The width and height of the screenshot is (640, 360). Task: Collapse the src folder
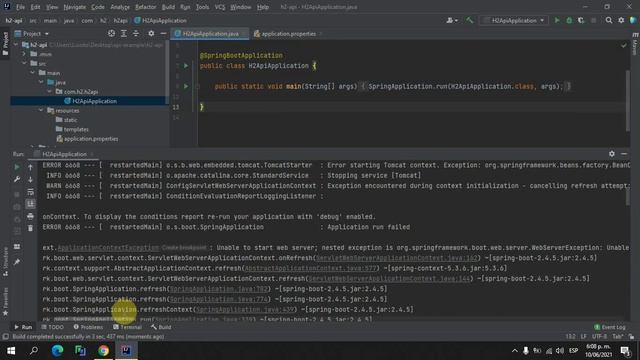point(24,63)
